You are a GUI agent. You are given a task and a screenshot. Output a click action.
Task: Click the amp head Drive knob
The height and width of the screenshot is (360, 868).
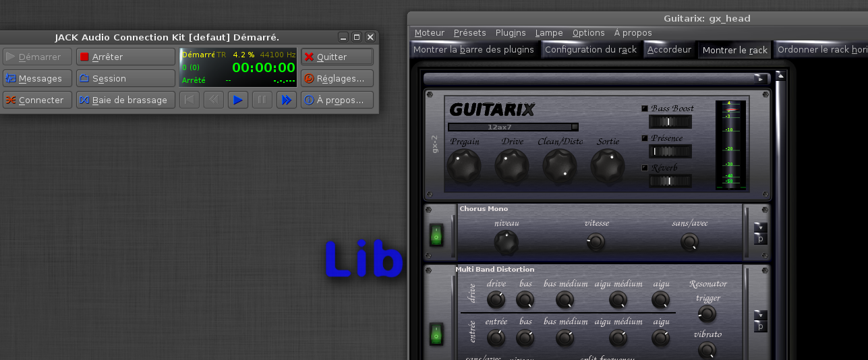pos(512,166)
